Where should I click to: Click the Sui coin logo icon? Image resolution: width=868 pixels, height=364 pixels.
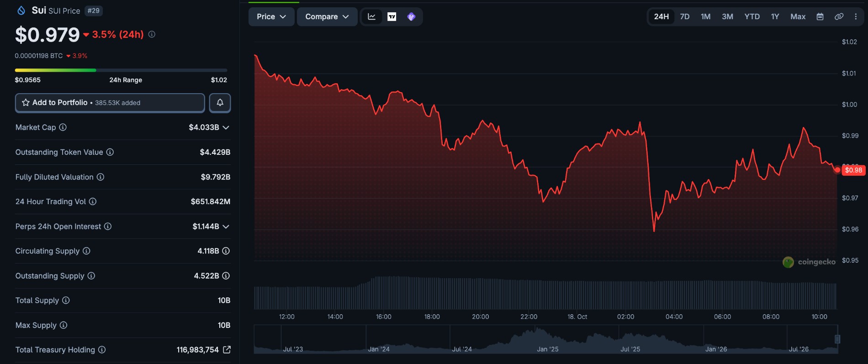point(21,11)
